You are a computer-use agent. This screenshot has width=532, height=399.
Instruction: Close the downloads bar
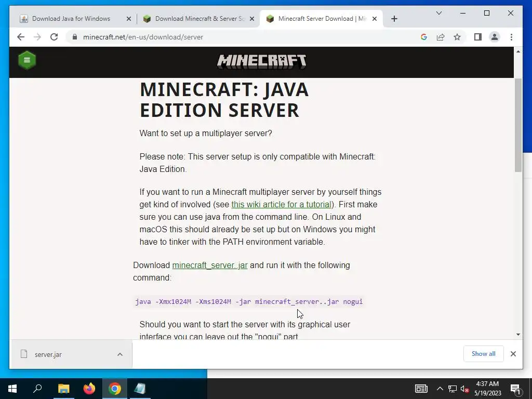click(x=513, y=354)
